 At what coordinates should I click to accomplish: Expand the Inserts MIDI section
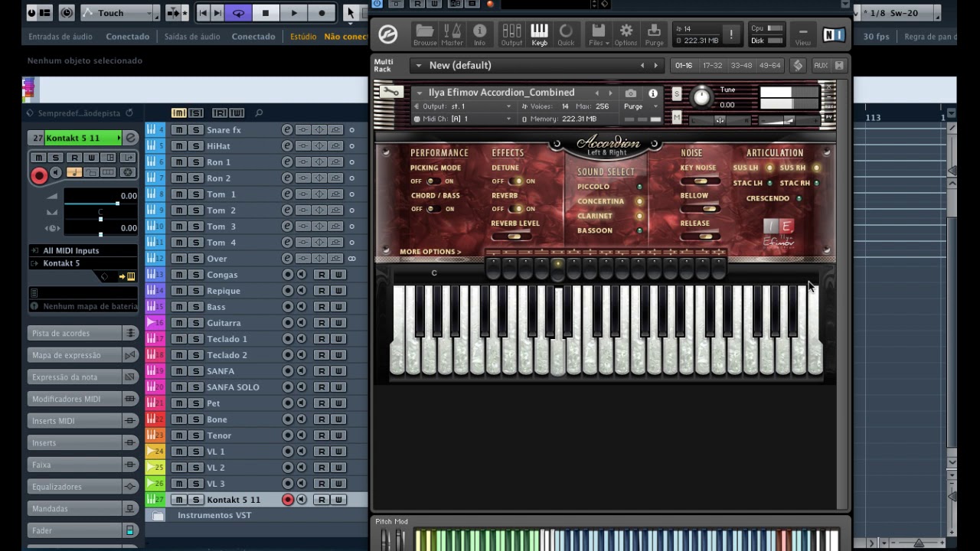tap(83, 421)
